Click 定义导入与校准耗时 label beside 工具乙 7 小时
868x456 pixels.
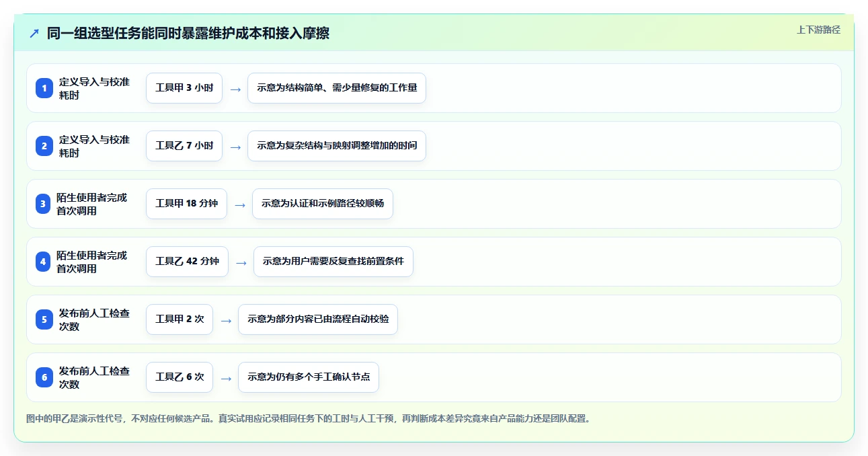tap(94, 146)
